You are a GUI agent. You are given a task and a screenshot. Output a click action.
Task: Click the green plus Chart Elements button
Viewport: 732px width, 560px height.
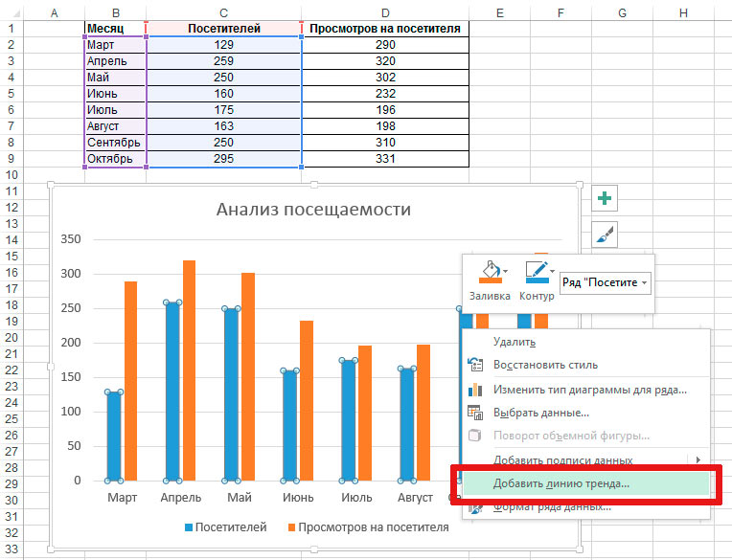604,199
